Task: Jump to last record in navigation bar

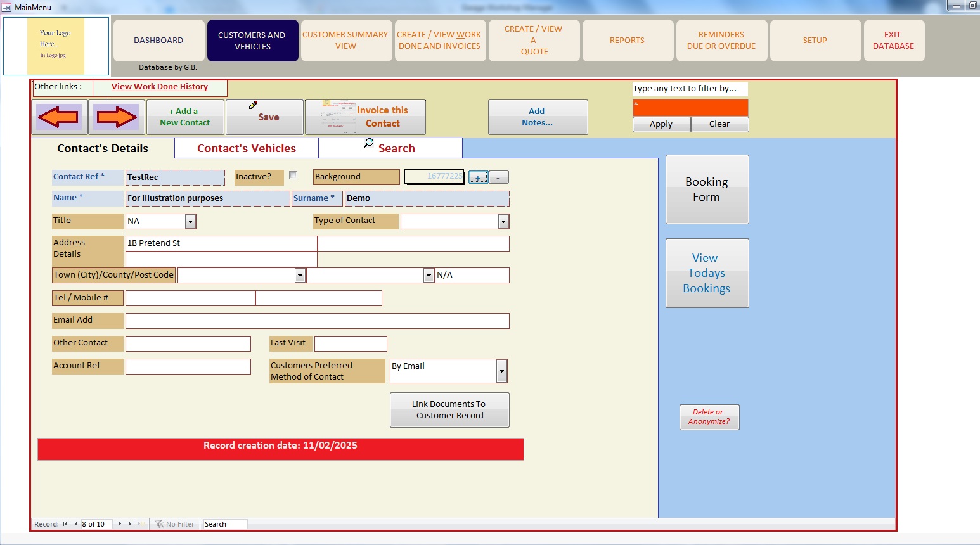Action: point(131,524)
